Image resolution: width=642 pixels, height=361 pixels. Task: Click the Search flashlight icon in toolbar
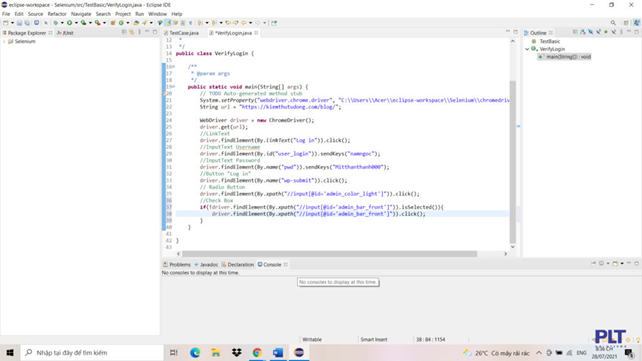tap(145, 23)
